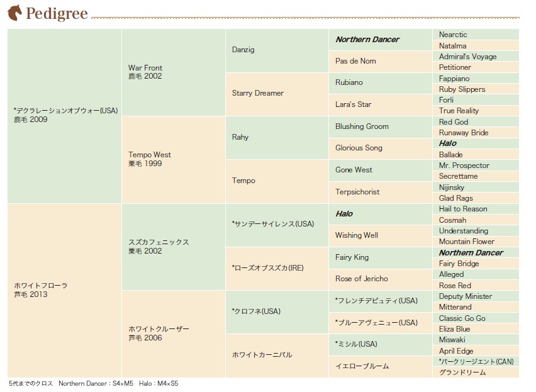Select the Petitioner cell
Screen dimensions: 536x392
coord(476,67)
